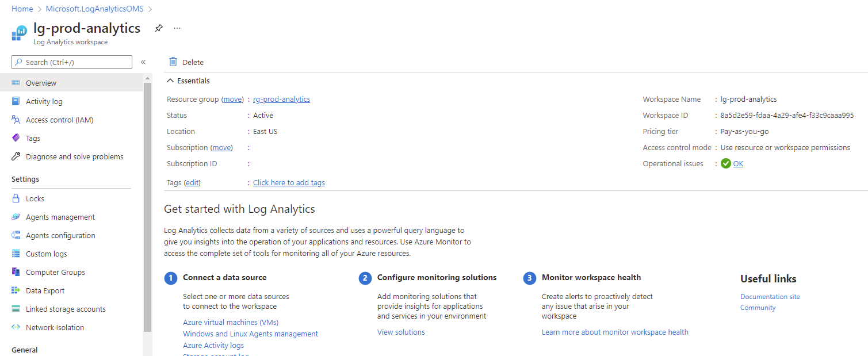
Task: Focus the Search (Ctrl+/) field
Action: click(72, 62)
